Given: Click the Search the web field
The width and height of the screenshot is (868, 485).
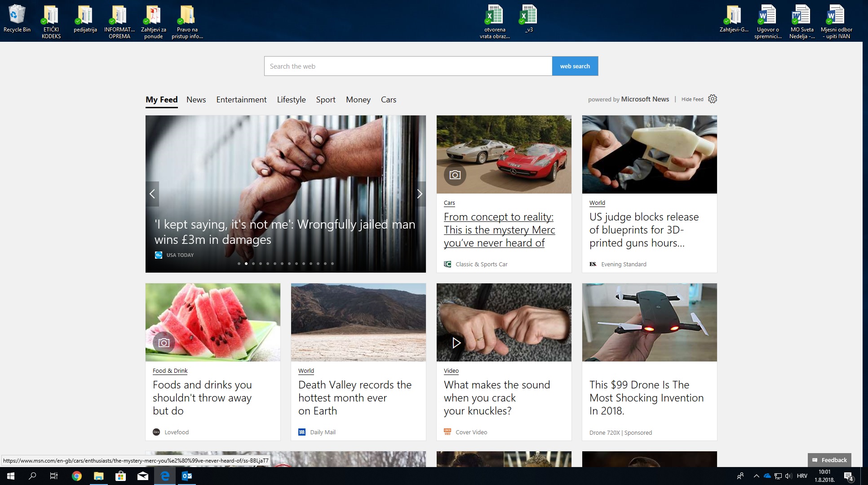Looking at the screenshot, I should point(407,66).
